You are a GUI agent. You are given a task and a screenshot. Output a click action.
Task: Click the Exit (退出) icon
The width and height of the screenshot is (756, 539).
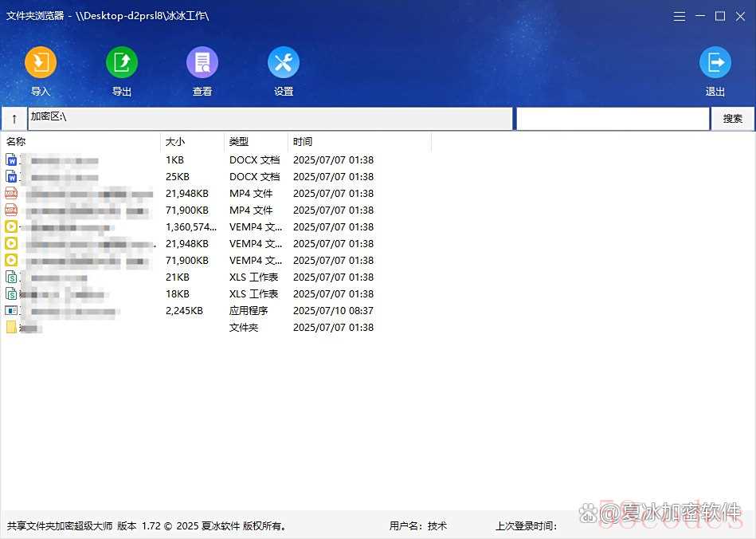(x=715, y=62)
